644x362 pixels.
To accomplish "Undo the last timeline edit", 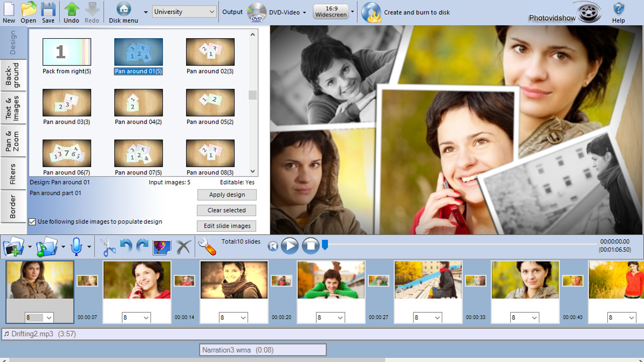I will tap(126, 246).
